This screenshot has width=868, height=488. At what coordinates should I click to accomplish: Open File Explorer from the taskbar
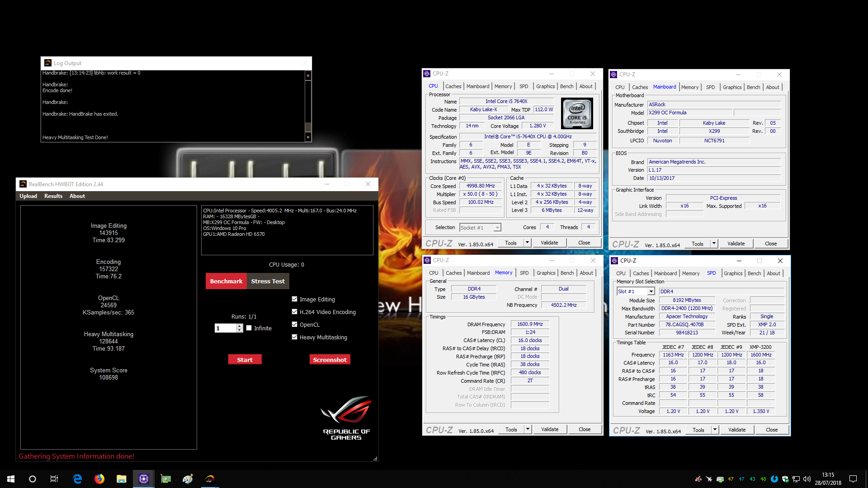pos(122,479)
